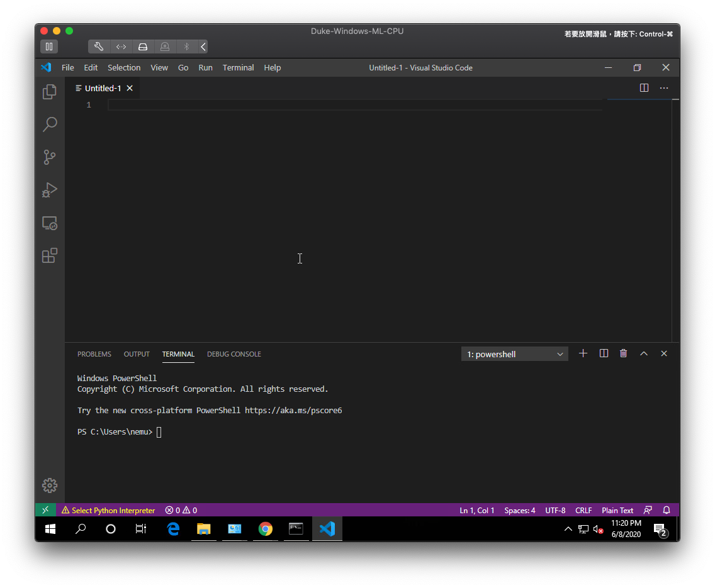This screenshot has height=588, width=715.
Task: Open notifications via the bell icon
Action: click(666, 510)
